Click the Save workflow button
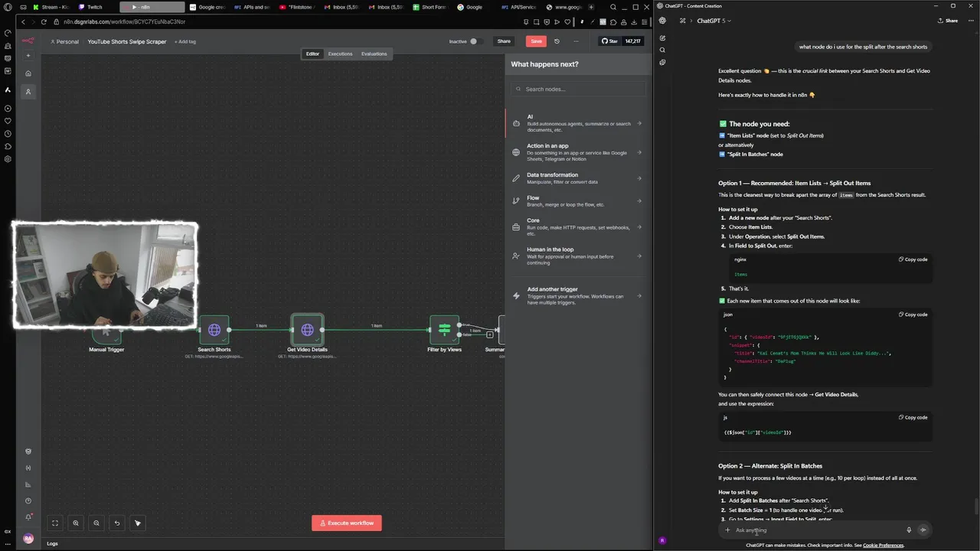Image resolution: width=980 pixels, height=551 pixels. [x=536, y=41]
